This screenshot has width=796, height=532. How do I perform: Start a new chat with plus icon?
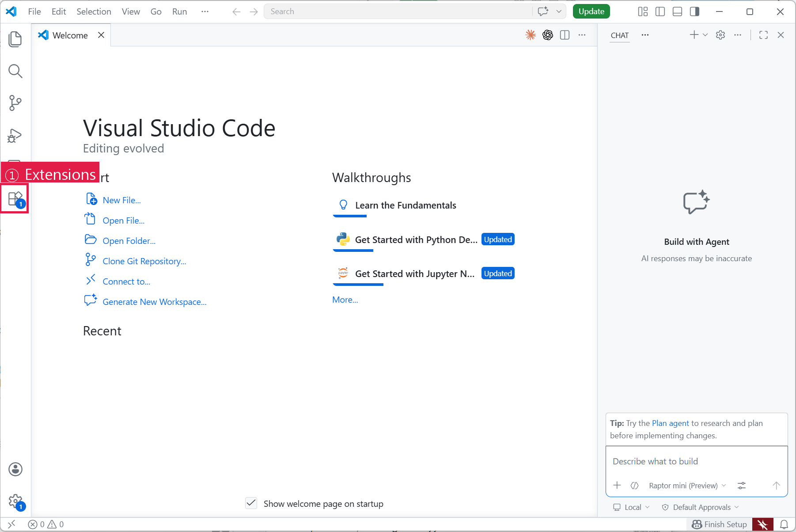click(694, 35)
